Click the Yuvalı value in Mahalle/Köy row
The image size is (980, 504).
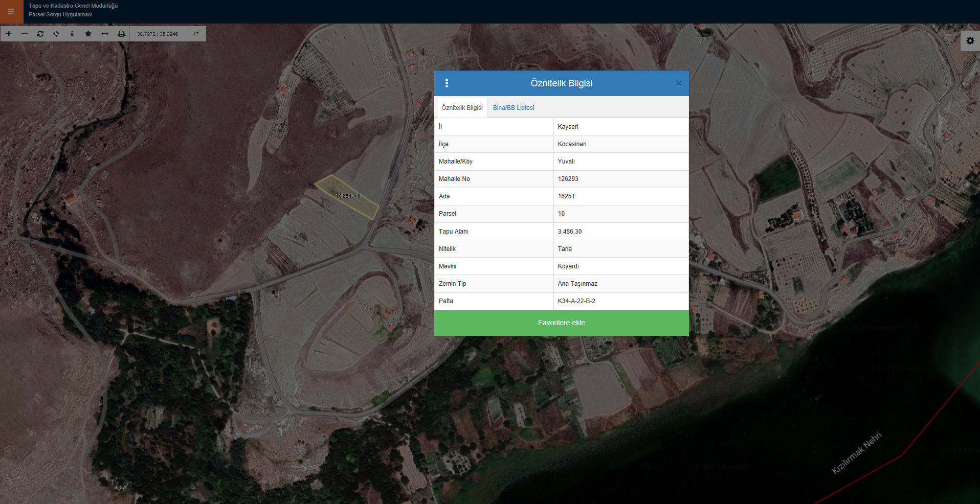coord(566,162)
